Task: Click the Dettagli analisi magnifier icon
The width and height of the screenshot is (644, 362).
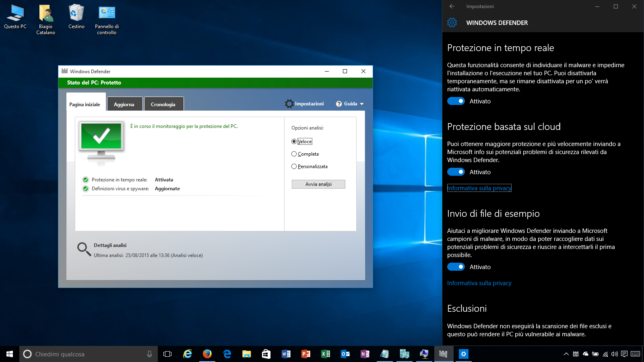Action: [x=84, y=249]
